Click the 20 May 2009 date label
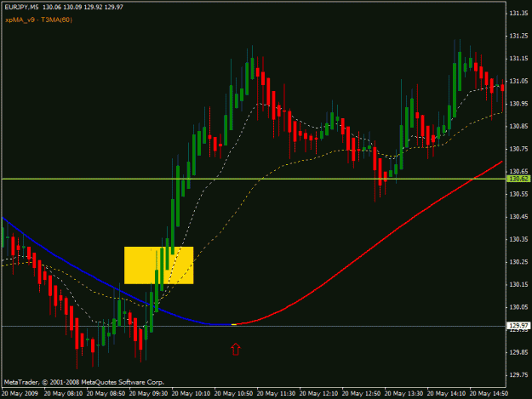 tap(20, 394)
